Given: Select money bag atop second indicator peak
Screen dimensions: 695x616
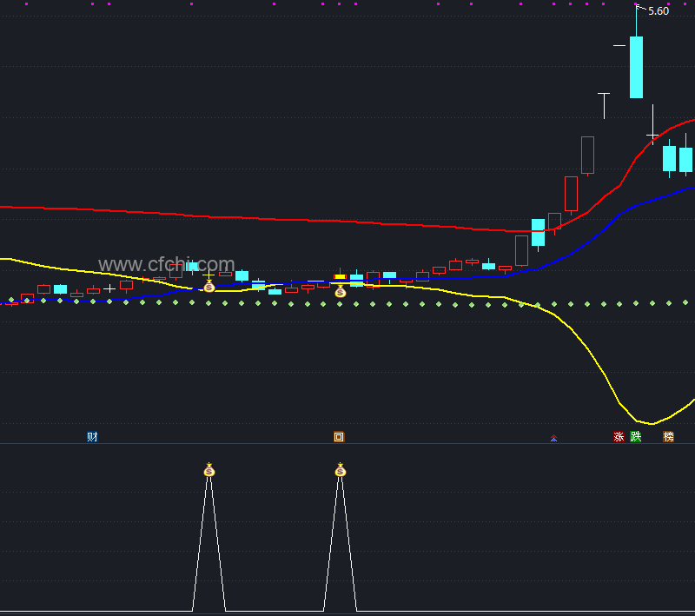Looking at the screenshot, I should click(340, 470).
